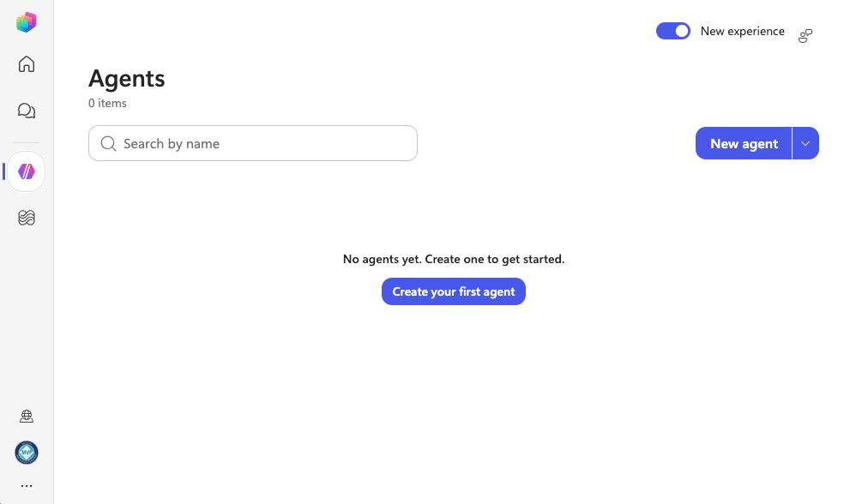Click the colorful stacked-cubes app logo

click(x=26, y=22)
